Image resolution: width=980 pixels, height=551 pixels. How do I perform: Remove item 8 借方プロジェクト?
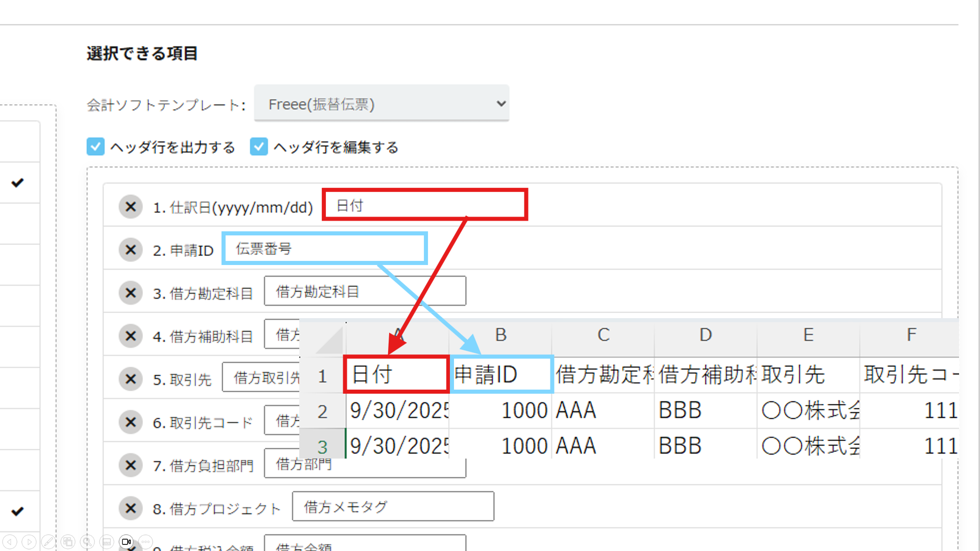click(131, 508)
